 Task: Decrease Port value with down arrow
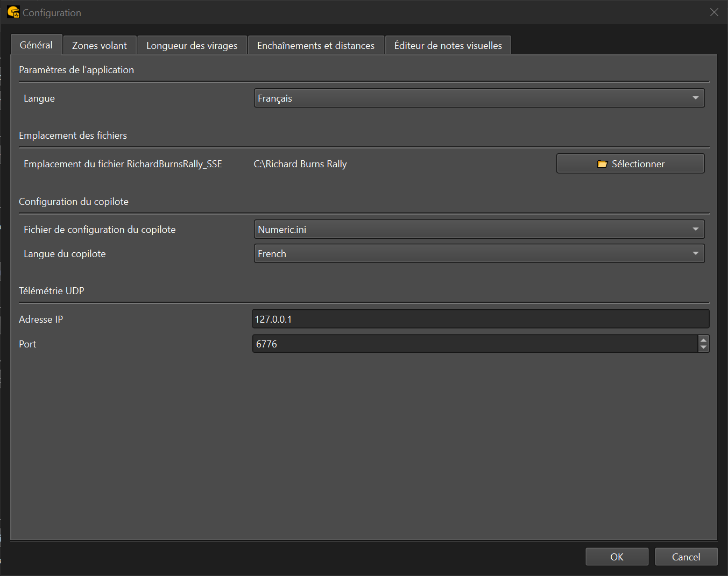703,348
